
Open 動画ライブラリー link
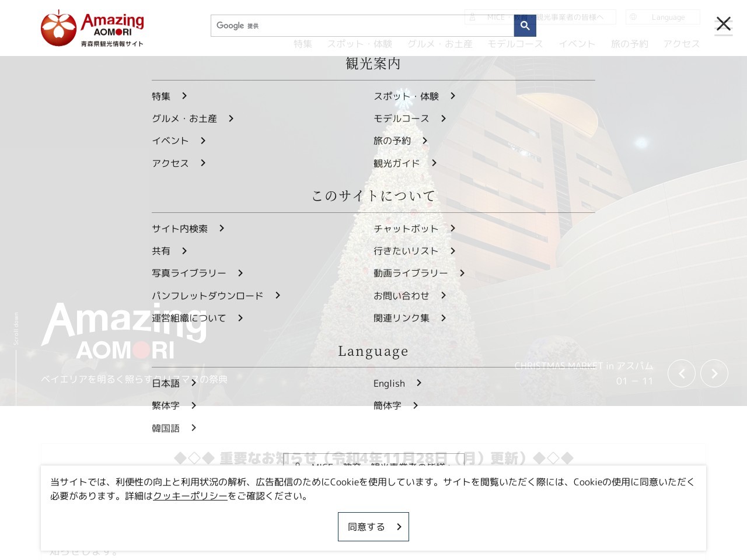click(x=419, y=273)
